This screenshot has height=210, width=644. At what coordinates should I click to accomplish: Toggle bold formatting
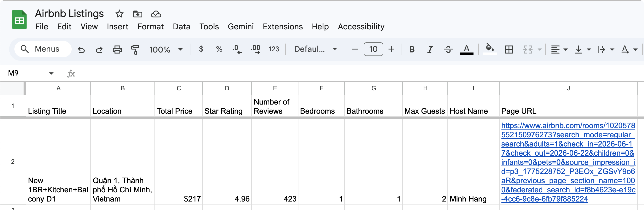412,50
